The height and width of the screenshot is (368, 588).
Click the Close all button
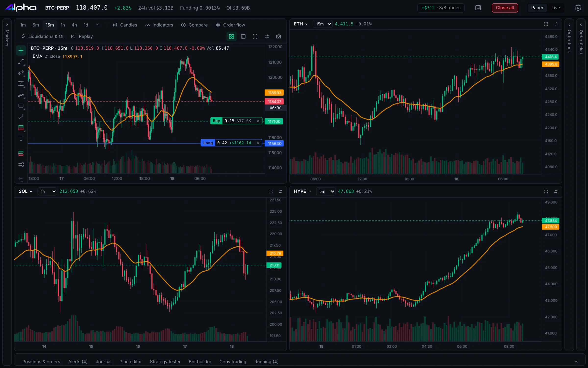tap(505, 8)
